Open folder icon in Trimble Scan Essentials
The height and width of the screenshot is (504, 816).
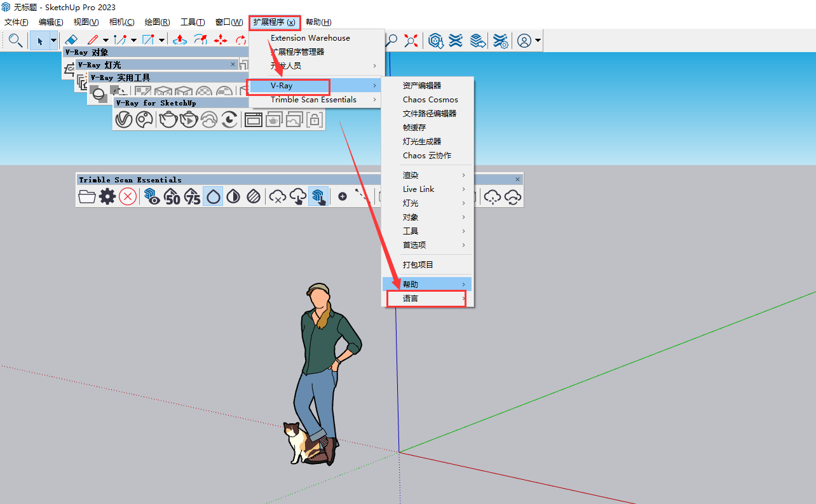pos(87,196)
